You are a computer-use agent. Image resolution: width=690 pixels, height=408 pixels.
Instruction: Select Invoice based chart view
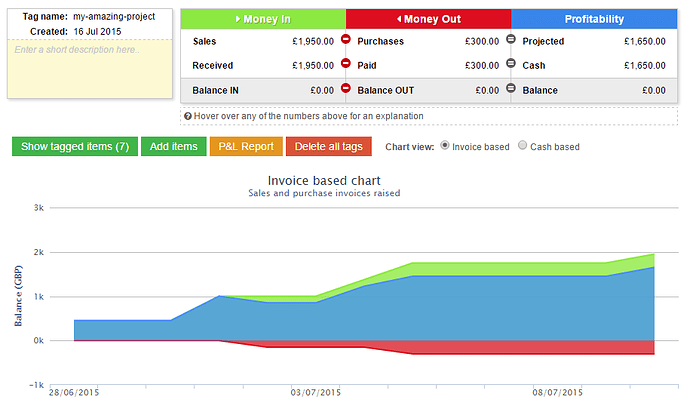click(445, 146)
